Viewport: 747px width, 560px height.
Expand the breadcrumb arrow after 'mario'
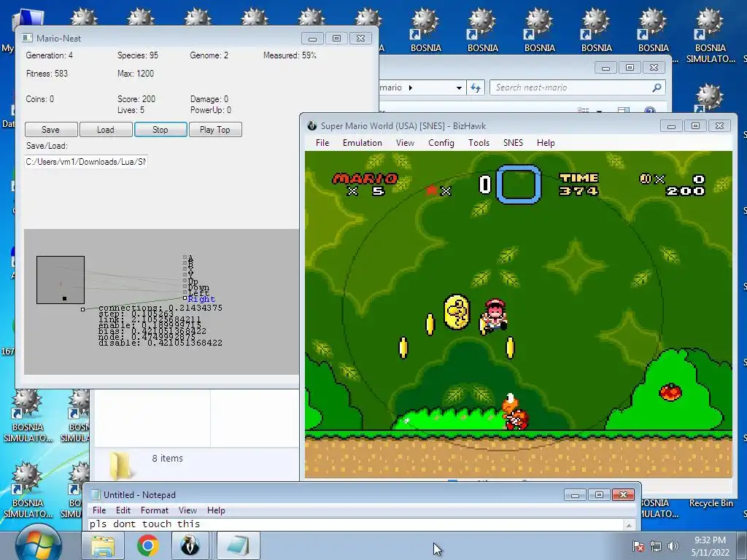[411, 87]
